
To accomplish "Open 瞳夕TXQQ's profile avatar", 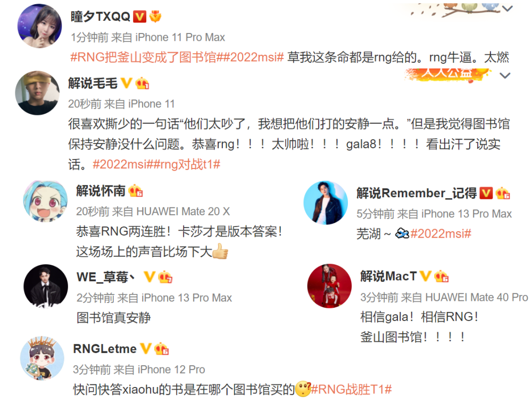I will (39, 26).
